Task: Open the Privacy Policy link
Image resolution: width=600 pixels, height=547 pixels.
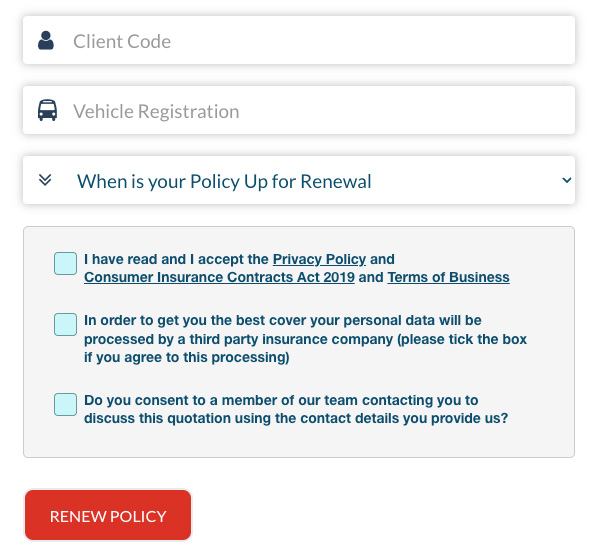Action: pyautogui.click(x=319, y=259)
